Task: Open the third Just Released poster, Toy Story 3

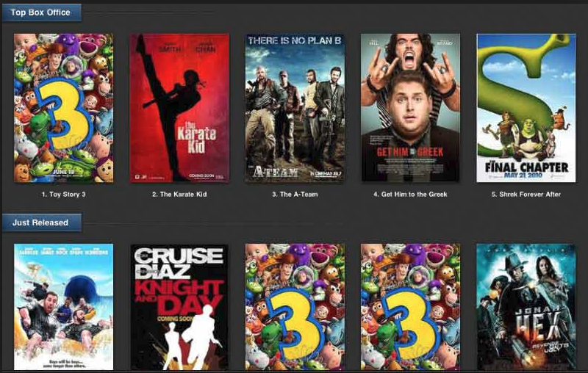Action: pos(295,307)
